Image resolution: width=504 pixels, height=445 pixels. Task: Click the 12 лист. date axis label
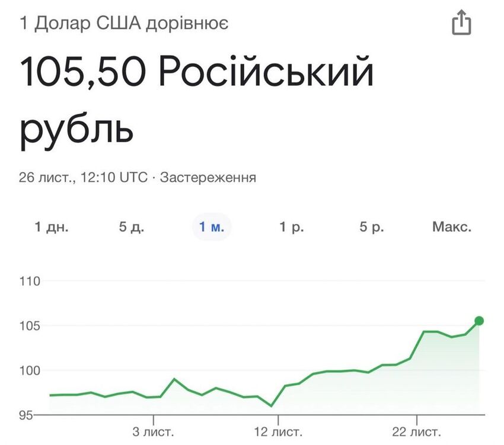(278, 432)
